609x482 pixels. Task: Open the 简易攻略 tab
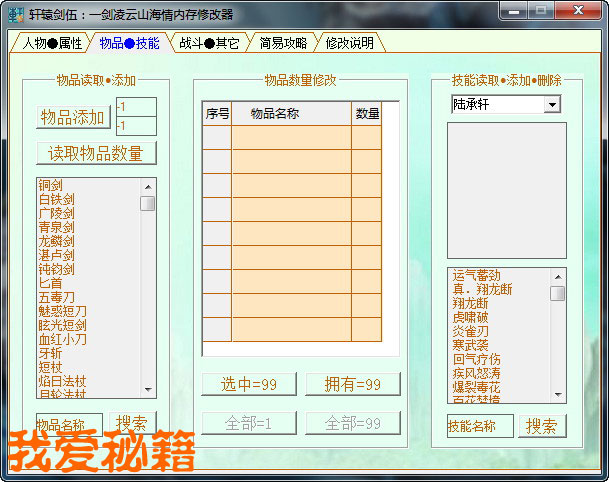pos(283,44)
